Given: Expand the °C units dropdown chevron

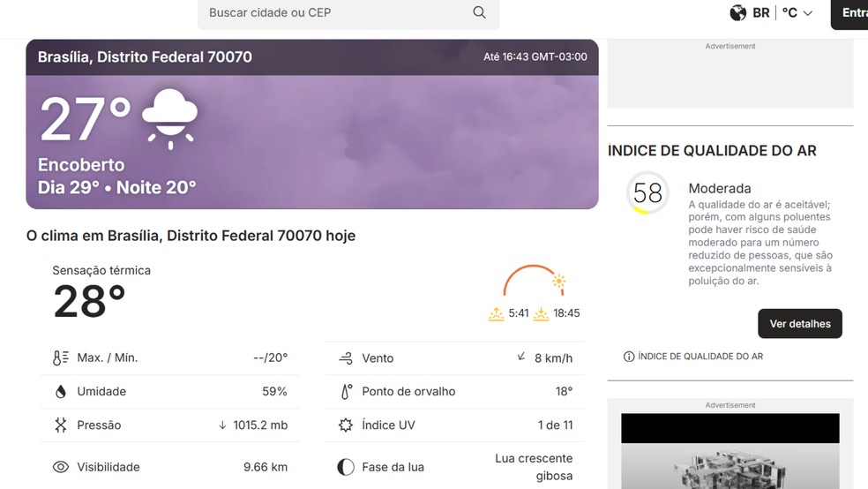Looking at the screenshot, I should [808, 13].
